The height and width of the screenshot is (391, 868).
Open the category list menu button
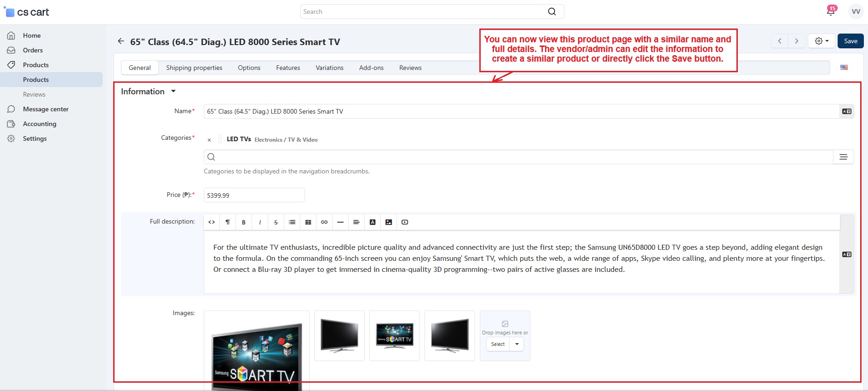pyautogui.click(x=843, y=157)
